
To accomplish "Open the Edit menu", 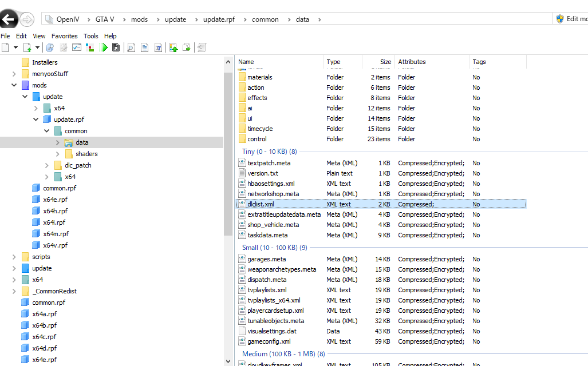I will [21, 36].
